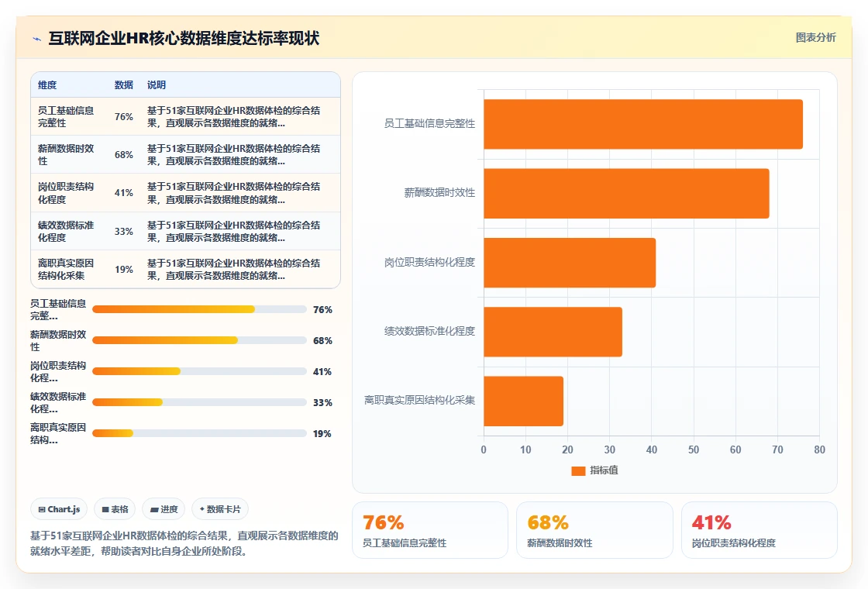Click the 岗位职责结构化程度 progress bar

point(199,371)
